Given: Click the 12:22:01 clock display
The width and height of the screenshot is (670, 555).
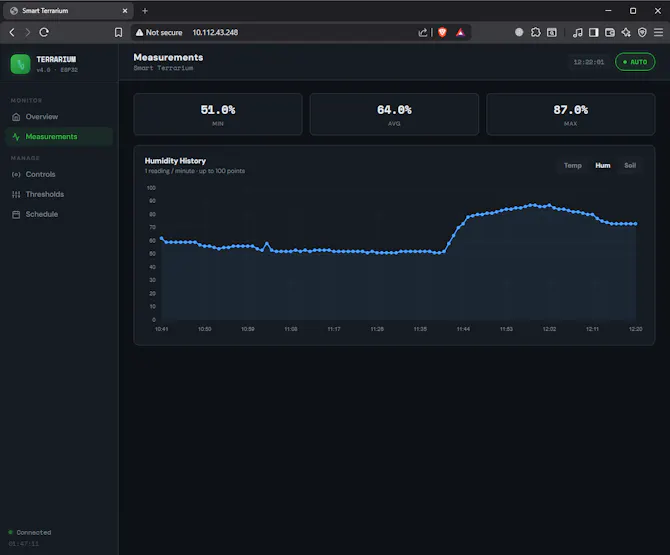Looking at the screenshot, I should coord(589,62).
